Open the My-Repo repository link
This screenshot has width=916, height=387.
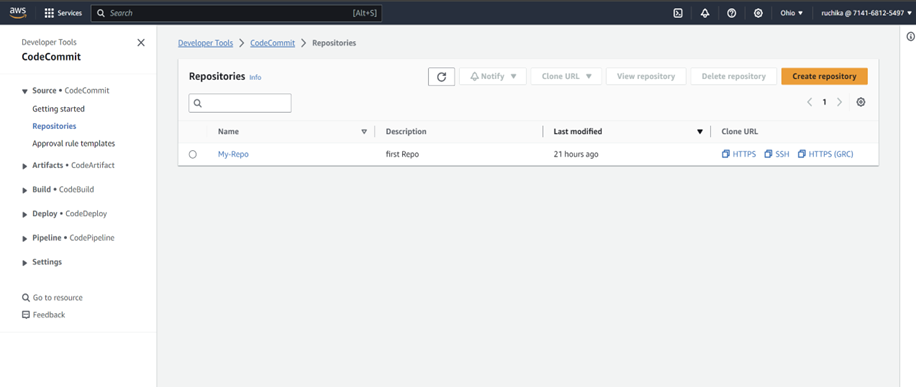coord(233,154)
